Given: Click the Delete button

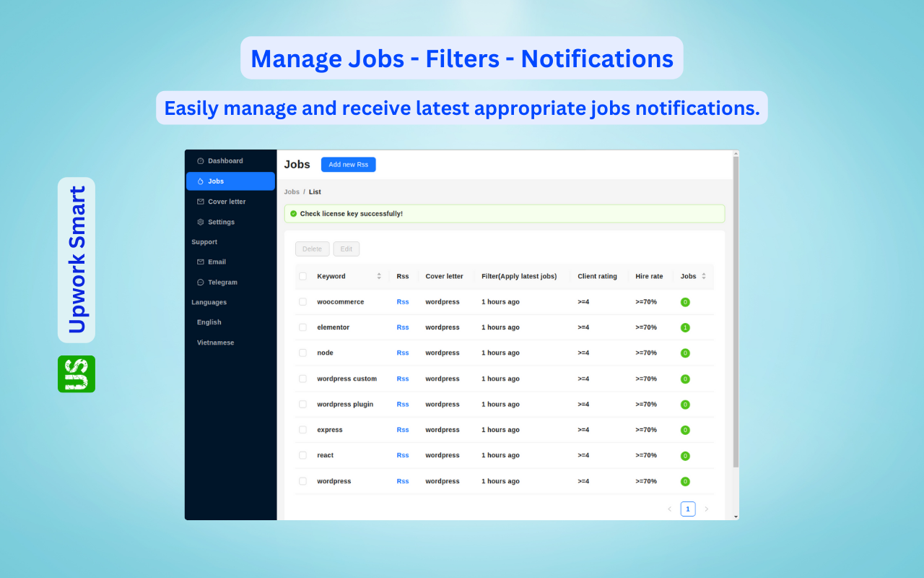Looking at the screenshot, I should [x=313, y=249].
